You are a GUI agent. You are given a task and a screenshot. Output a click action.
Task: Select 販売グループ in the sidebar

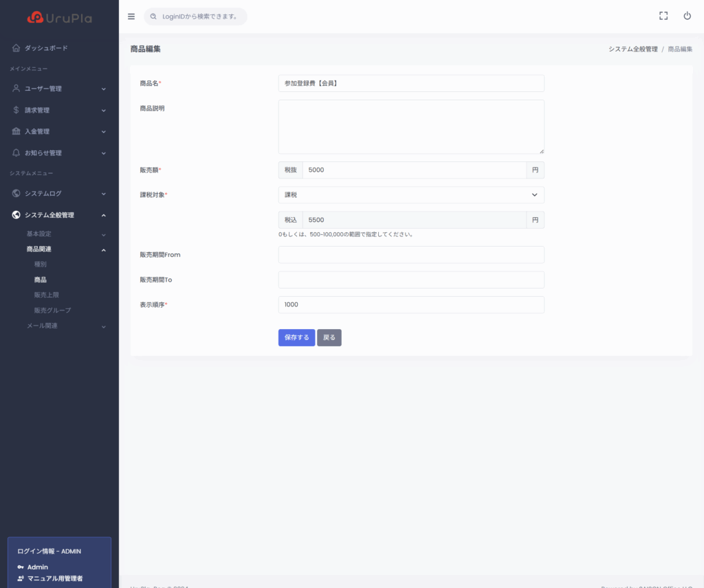[x=52, y=310]
